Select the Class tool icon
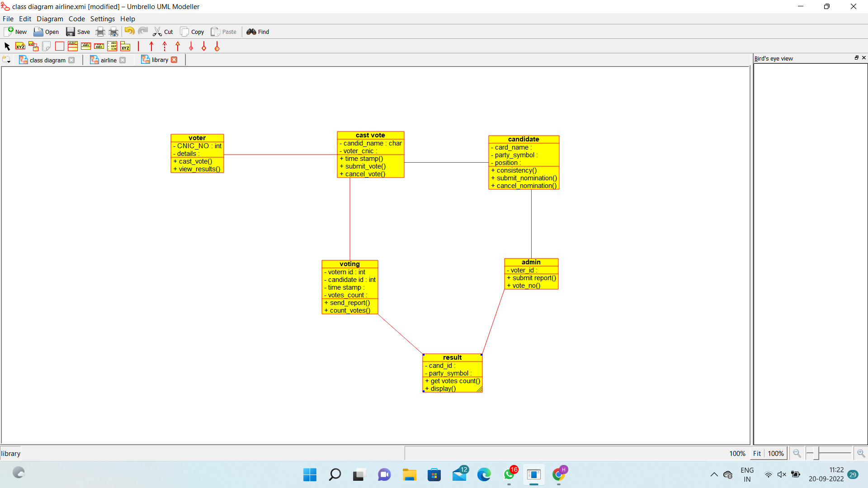Image resolution: width=868 pixels, height=488 pixels. (x=72, y=46)
